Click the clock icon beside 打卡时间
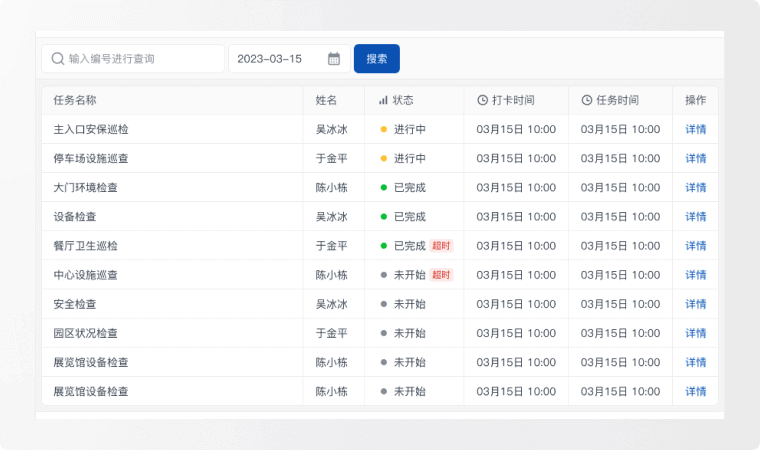This screenshot has height=450, width=760. point(483,100)
